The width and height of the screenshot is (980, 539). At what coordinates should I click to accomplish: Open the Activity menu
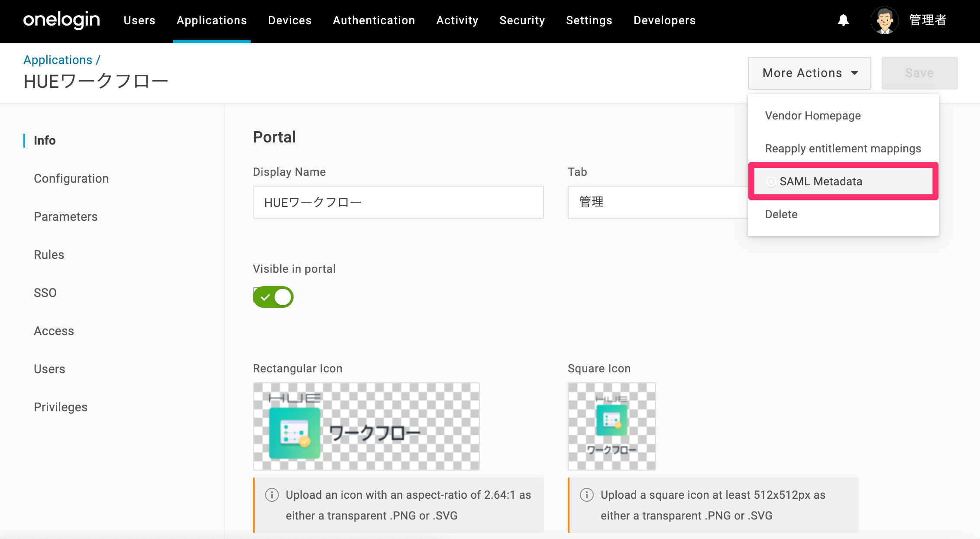click(x=457, y=20)
